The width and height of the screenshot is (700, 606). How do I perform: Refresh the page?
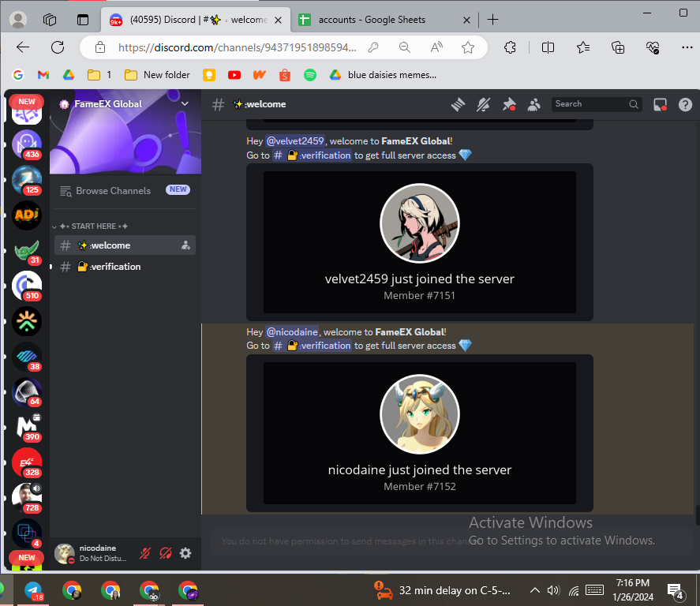click(58, 47)
